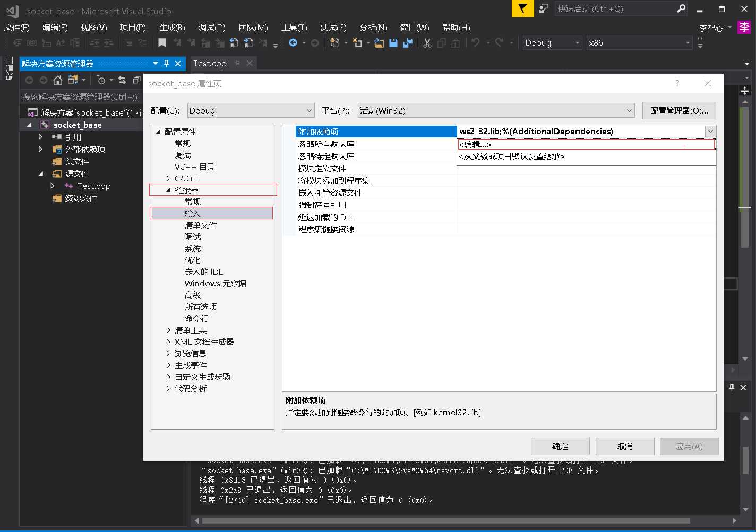Image resolution: width=756 pixels, height=532 pixels.
Task: Toggle a bookmark with the bookmark icon
Action: [x=162, y=43]
